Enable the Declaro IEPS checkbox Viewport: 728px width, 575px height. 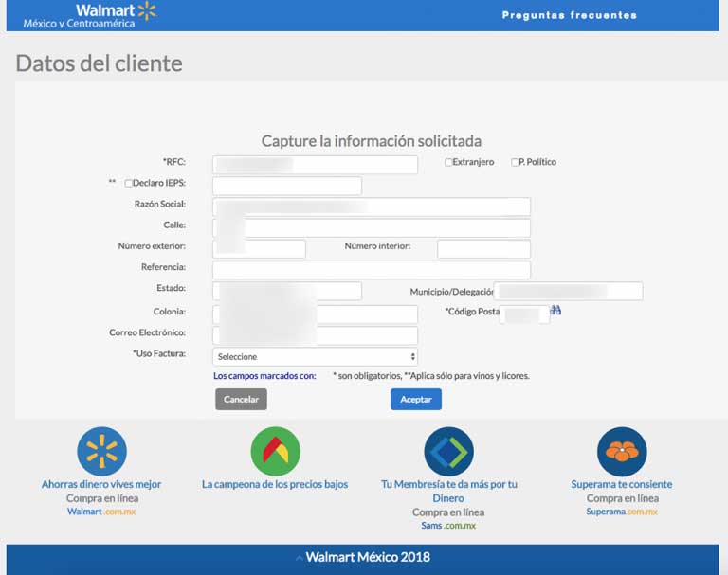tap(128, 184)
